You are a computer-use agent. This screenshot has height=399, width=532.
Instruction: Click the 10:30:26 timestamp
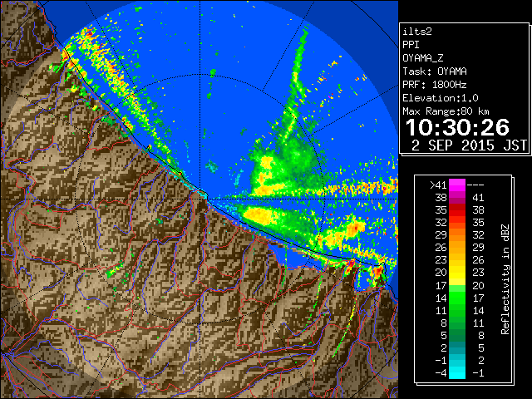(x=457, y=127)
